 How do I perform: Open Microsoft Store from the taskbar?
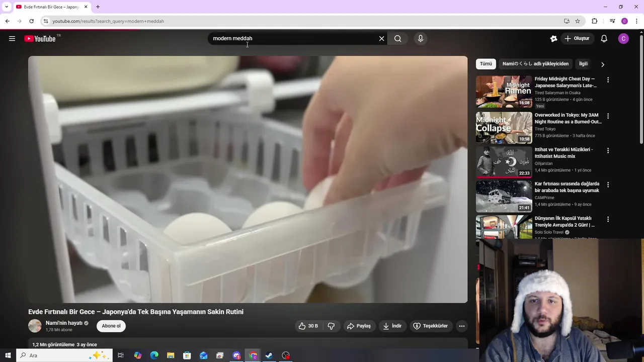pyautogui.click(x=187, y=355)
